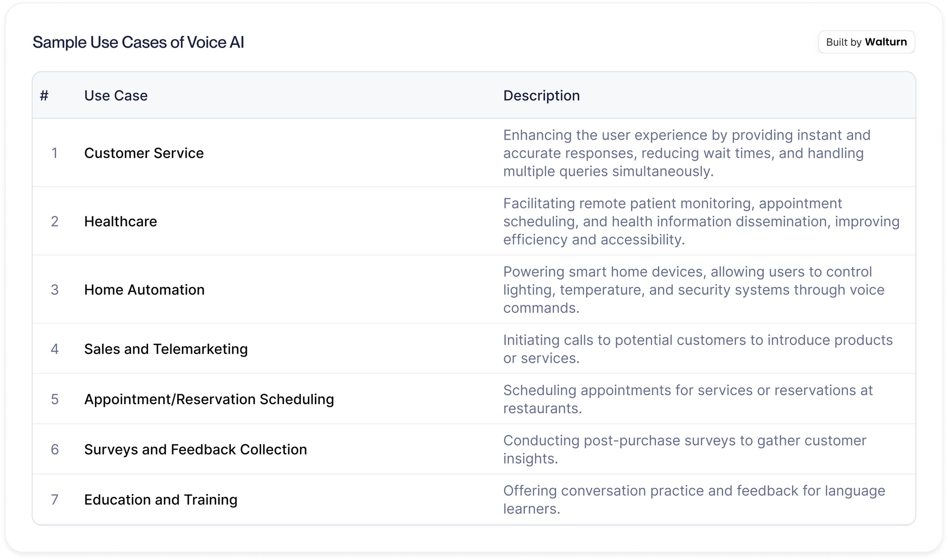Select the Surveys and Feedback Collection row
Viewport: 948px width, 560px height.
[x=195, y=449]
